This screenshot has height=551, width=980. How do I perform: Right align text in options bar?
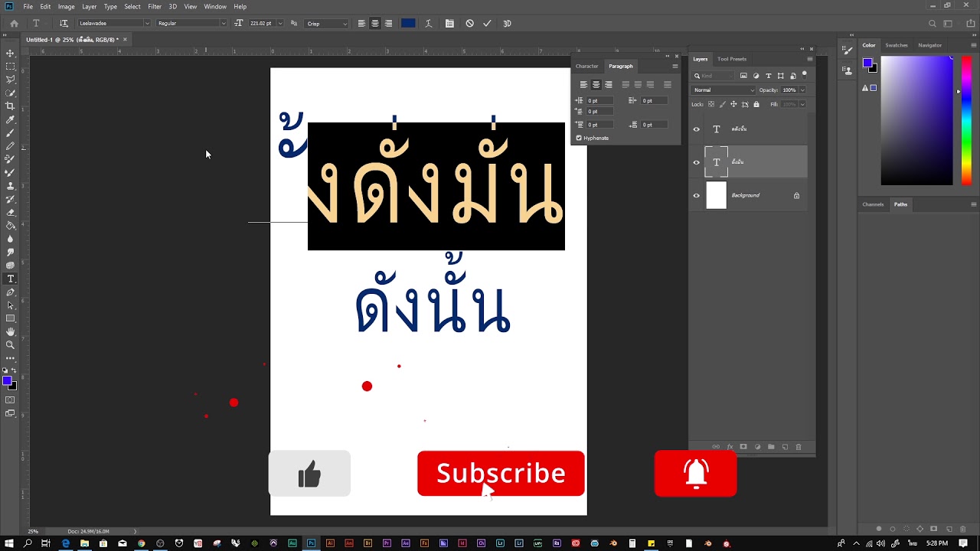coord(388,24)
